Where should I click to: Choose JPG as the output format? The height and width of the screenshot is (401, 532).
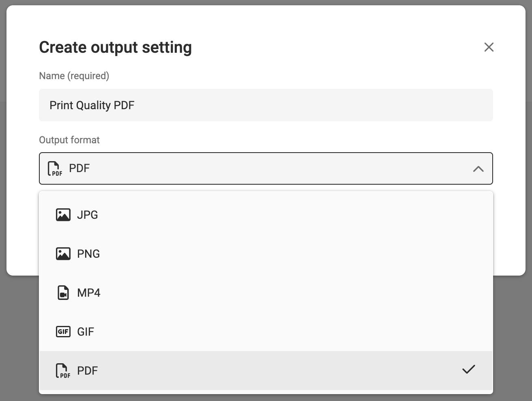coord(266,215)
